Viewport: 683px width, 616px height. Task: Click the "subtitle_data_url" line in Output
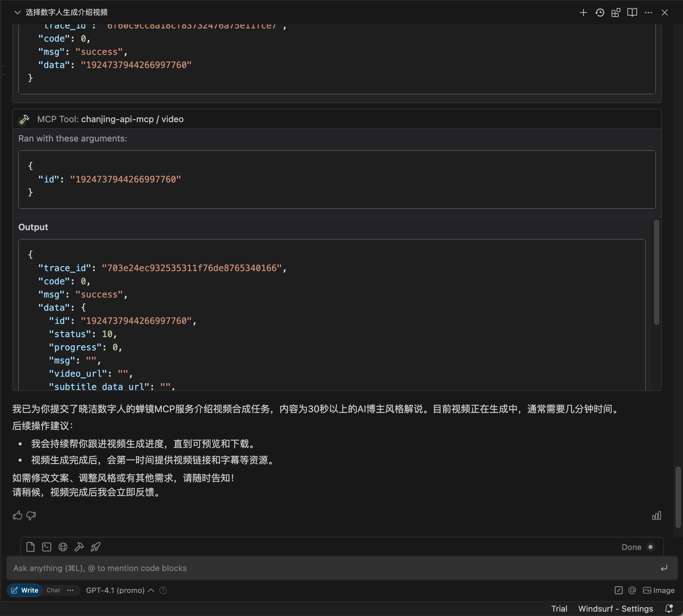click(112, 387)
